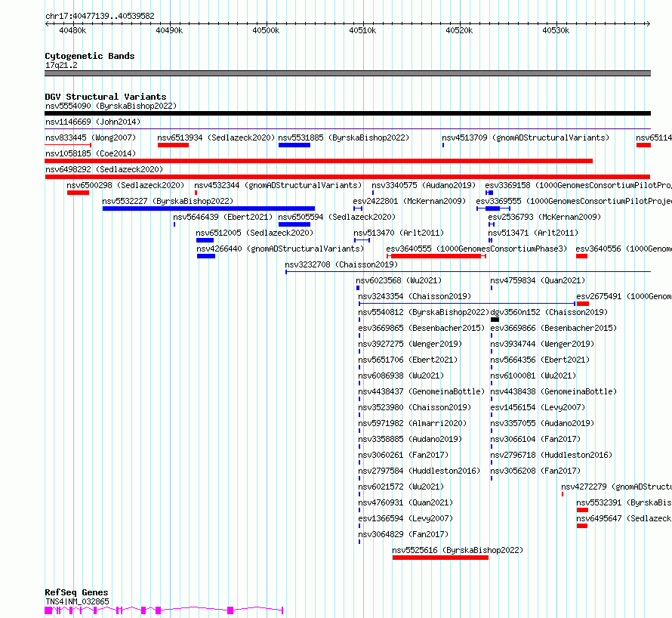The width and height of the screenshot is (672, 618).
Task: Select the red nsv6495647 variant bar
Action: tap(582, 526)
